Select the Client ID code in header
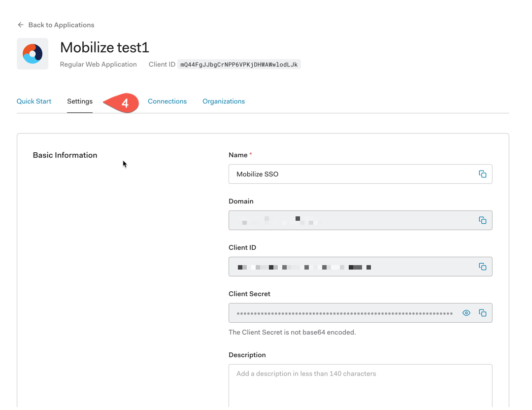The width and height of the screenshot is (532, 410). point(239,65)
